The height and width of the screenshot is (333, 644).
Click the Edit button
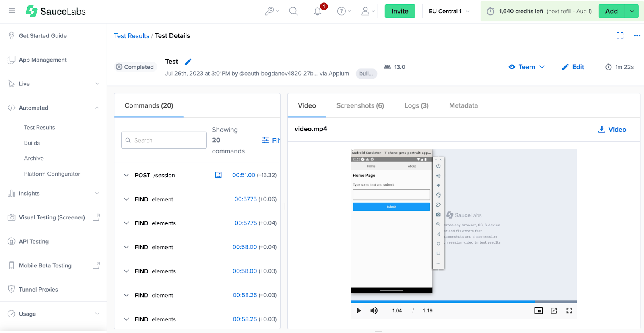click(x=573, y=67)
